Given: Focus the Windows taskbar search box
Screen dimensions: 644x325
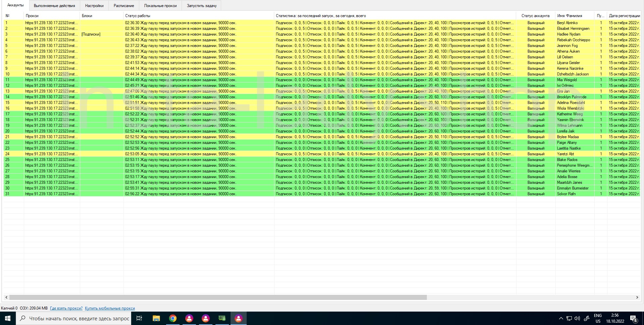Looking at the screenshot, I should (x=74, y=318).
